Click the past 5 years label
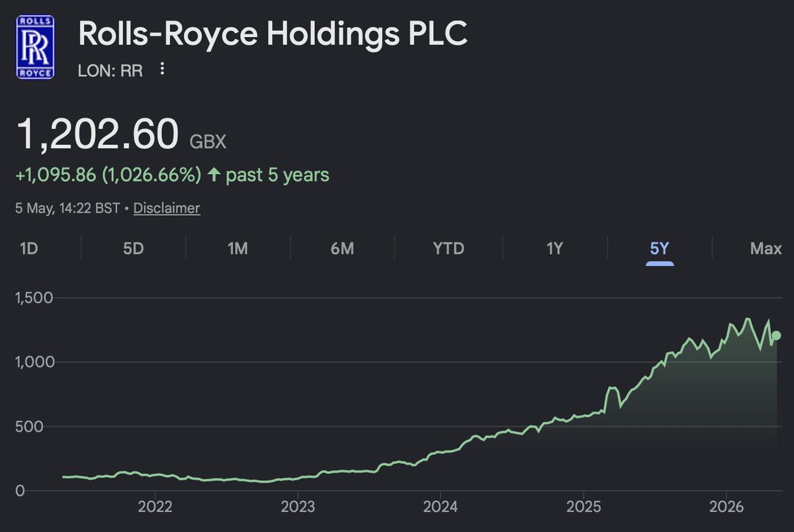Screen dimensions: 794x532 click(x=278, y=175)
